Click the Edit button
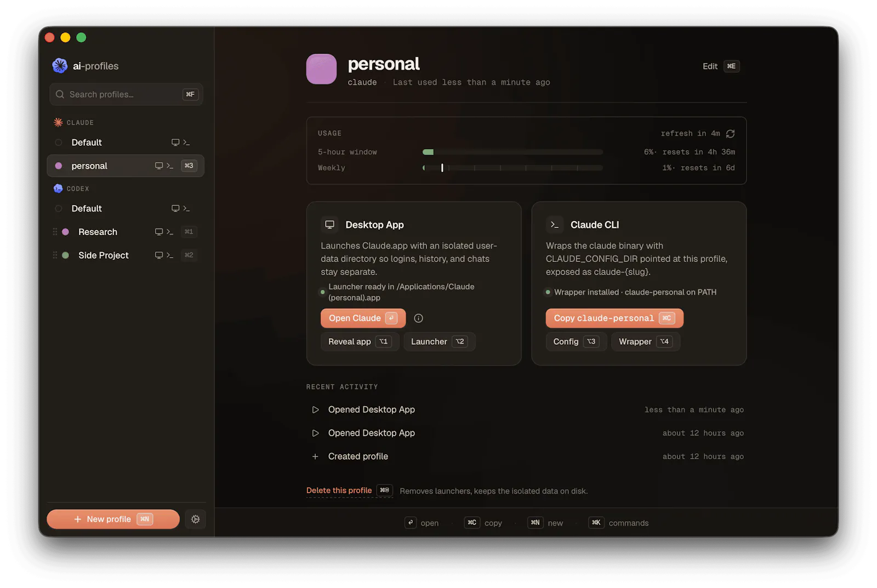This screenshot has width=877, height=588. coord(721,66)
